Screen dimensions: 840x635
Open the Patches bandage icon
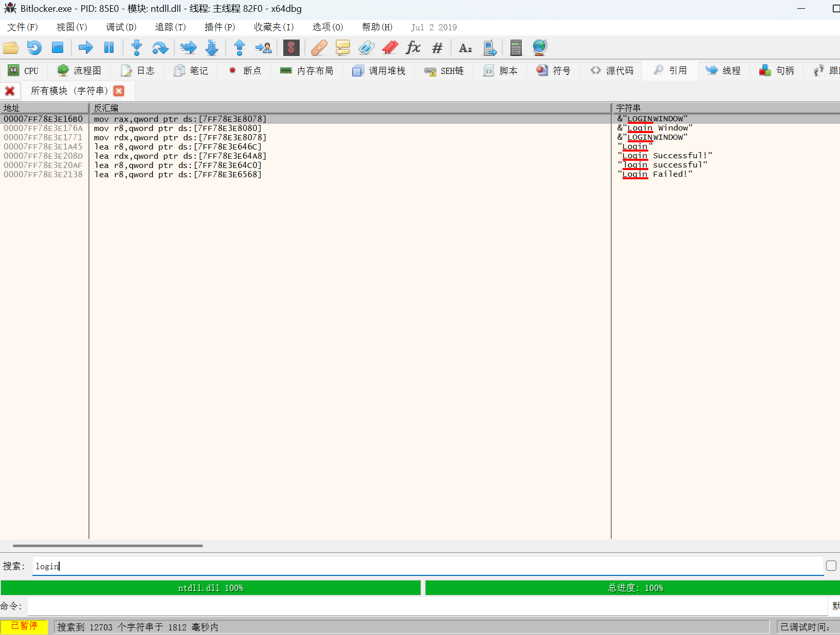tap(319, 48)
